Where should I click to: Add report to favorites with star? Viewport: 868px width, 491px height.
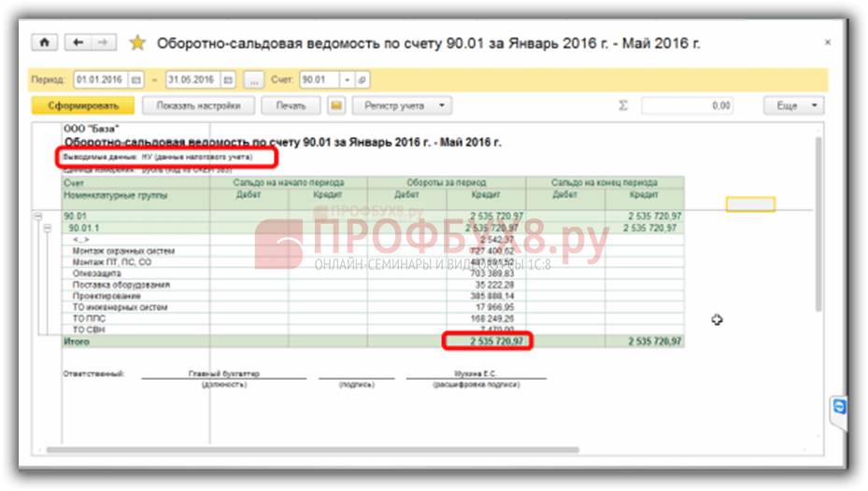(137, 43)
